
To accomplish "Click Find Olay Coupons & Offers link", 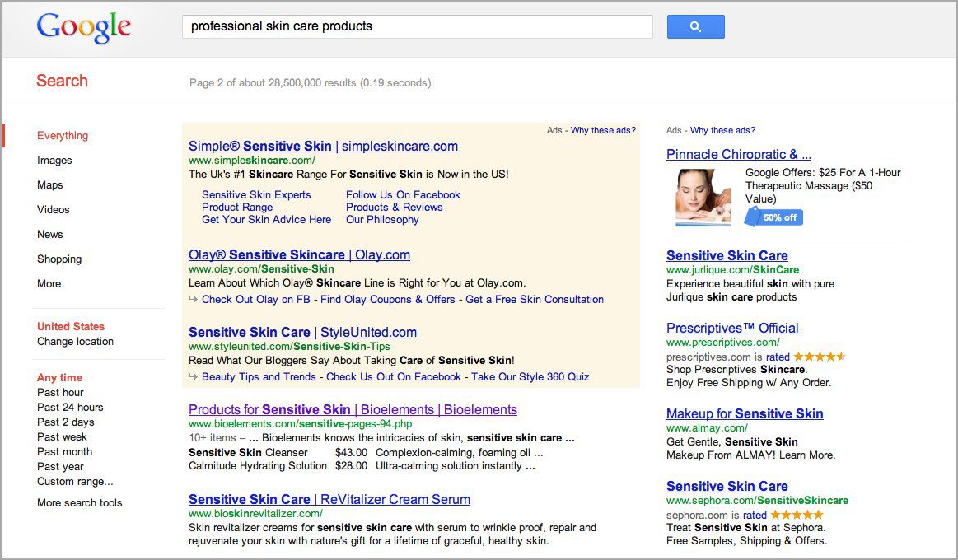I will click(x=388, y=299).
